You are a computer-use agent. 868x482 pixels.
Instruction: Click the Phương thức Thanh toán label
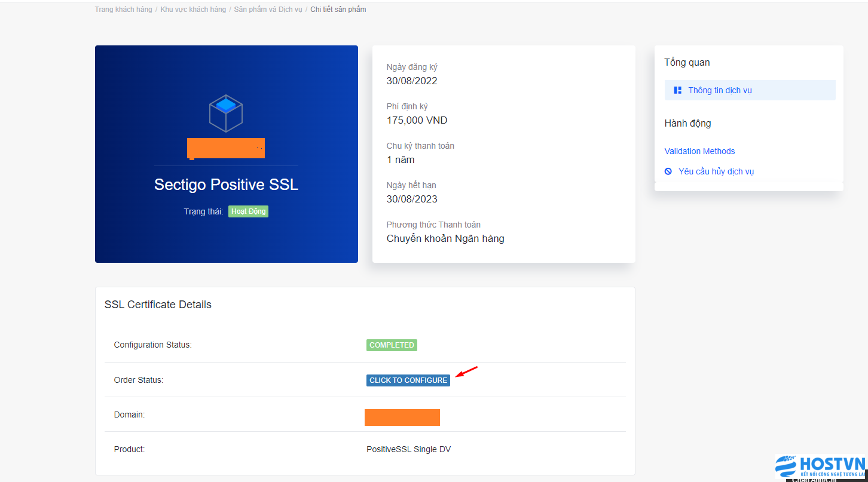point(433,225)
